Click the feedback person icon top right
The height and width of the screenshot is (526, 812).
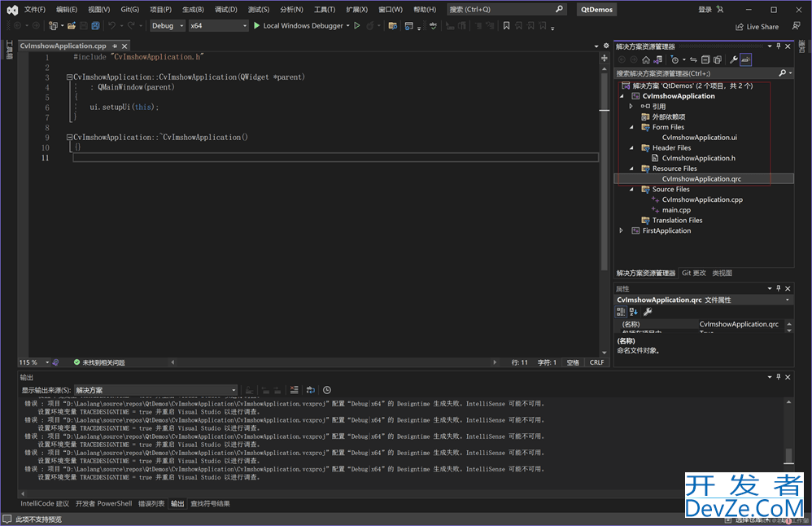click(796, 26)
